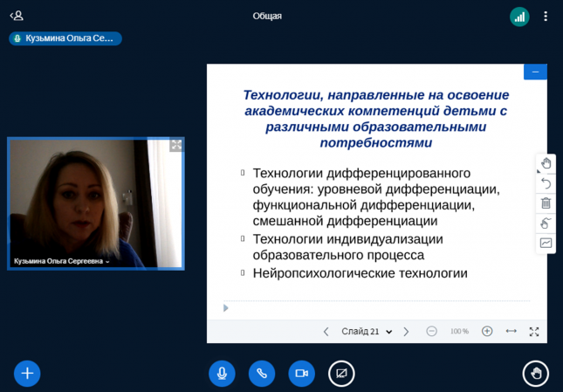Click the webcam video of Кузьмина Ольга
563x392 pixels.
pos(96,203)
